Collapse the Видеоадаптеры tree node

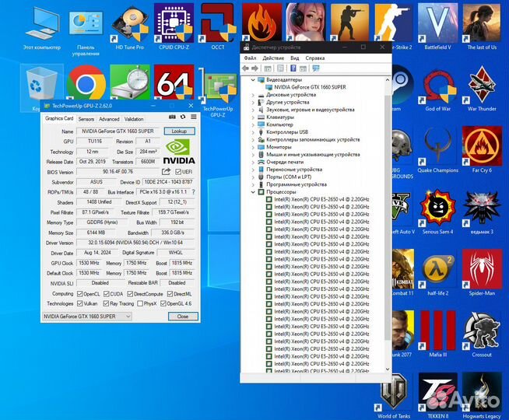tap(252, 80)
